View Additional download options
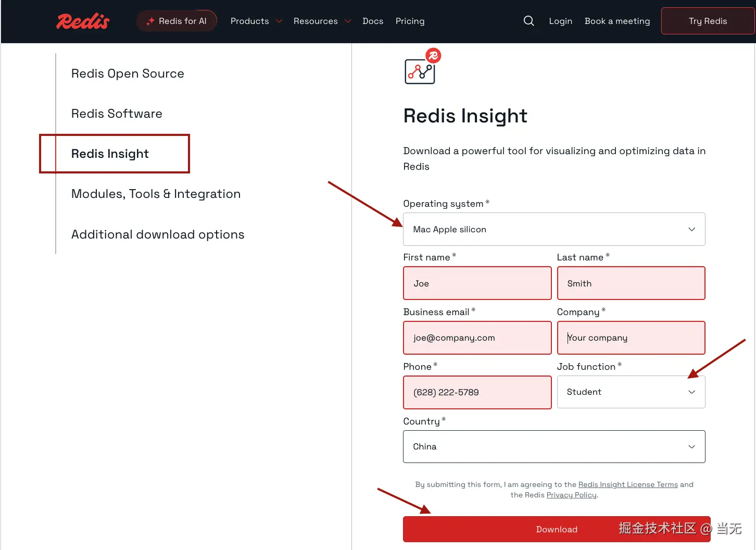Screen dimensions: 756x550 (x=158, y=234)
